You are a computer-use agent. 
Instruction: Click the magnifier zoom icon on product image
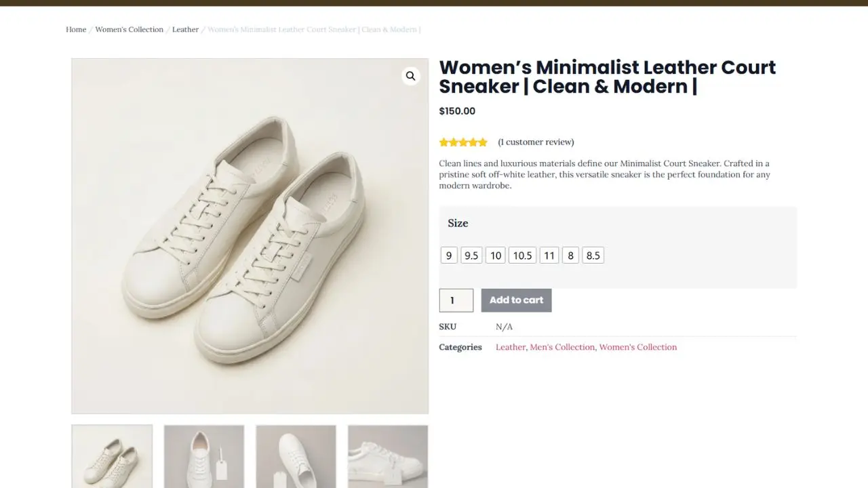[410, 76]
